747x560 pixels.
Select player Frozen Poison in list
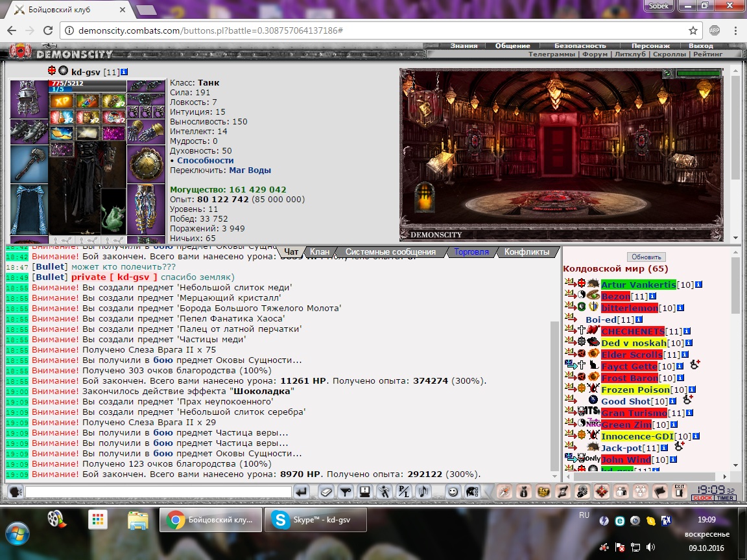point(635,390)
